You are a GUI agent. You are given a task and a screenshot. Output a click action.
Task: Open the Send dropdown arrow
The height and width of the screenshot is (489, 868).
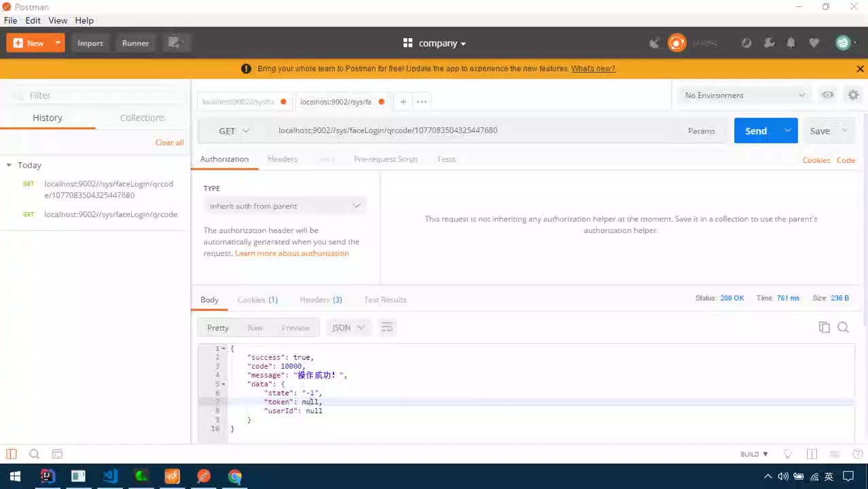click(x=788, y=131)
